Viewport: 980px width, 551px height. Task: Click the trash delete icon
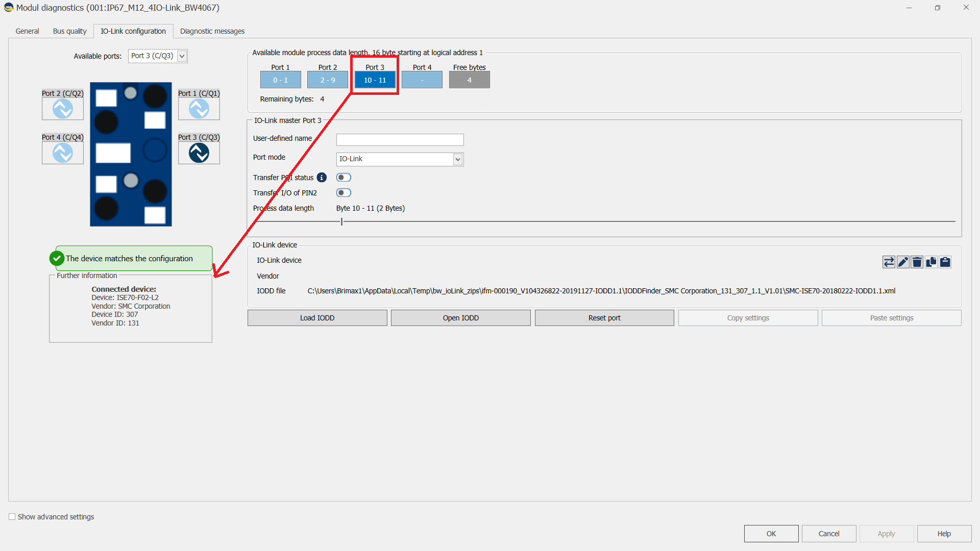(917, 262)
